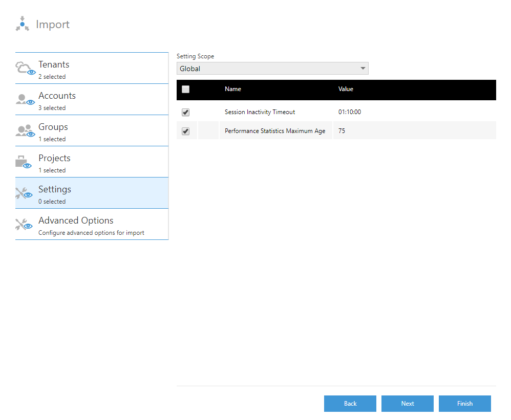Click the Tenants cloud icon
Image resolution: width=511 pixels, height=420 pixels.
(x=25, y=69)
